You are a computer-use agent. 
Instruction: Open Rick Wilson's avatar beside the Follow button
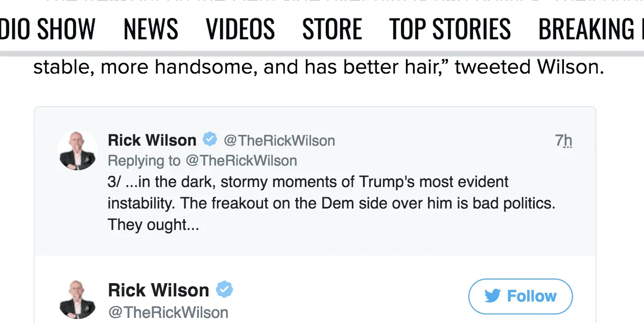[x=78, y=299]
